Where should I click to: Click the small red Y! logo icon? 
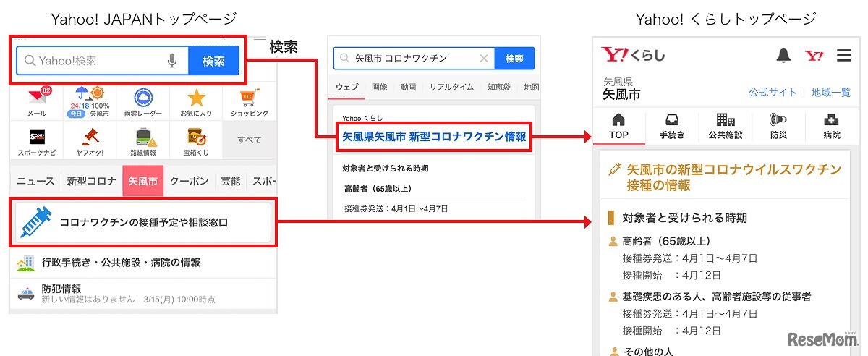pos(814,55)
